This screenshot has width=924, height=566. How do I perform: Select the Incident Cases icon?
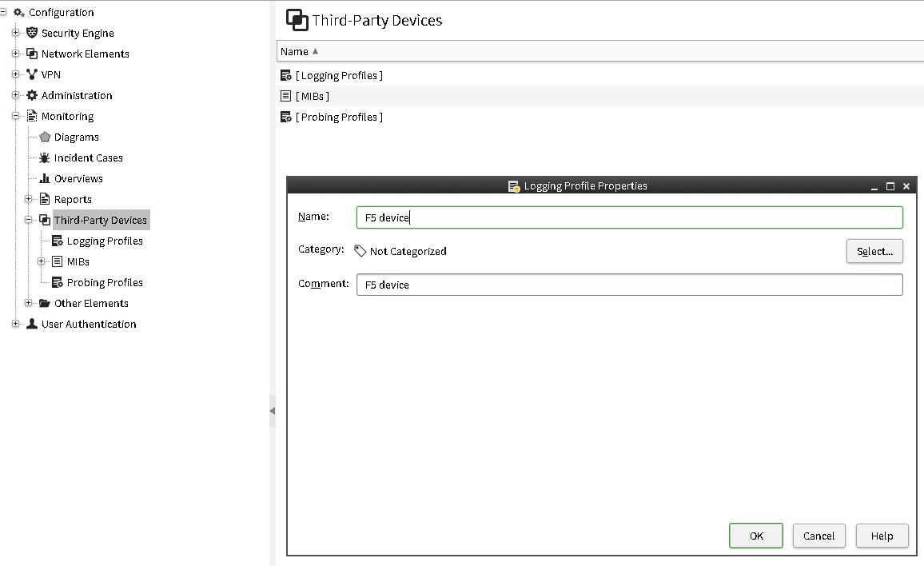click(x=43, y=157)
